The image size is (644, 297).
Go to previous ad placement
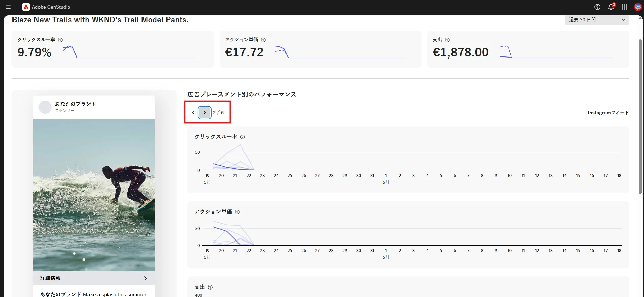193,113
